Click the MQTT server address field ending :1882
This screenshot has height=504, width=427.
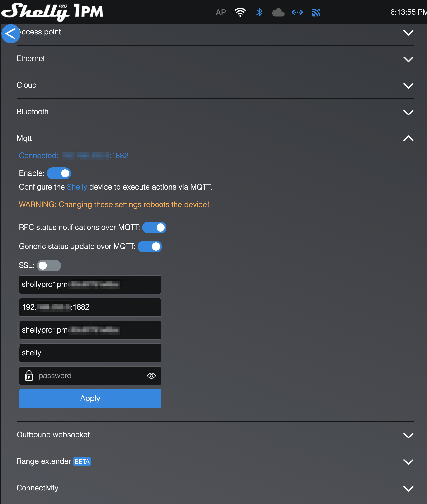(90, 307)
